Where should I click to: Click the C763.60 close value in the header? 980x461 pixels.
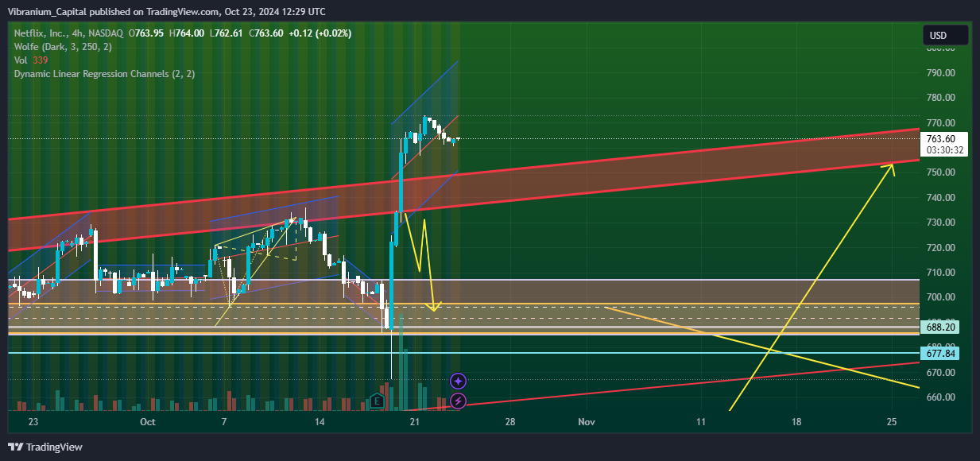[266, 33]
